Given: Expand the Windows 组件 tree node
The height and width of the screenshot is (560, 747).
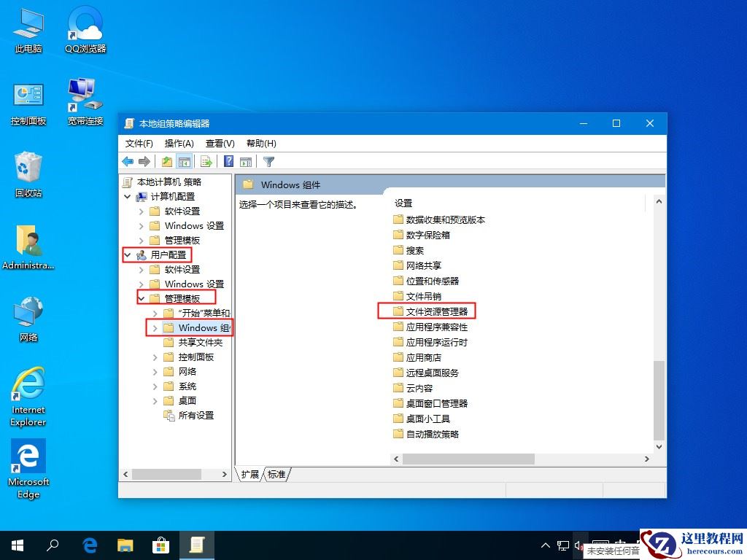Looking at the screenshot, I should pyautogui.click(x=153, y=327).
